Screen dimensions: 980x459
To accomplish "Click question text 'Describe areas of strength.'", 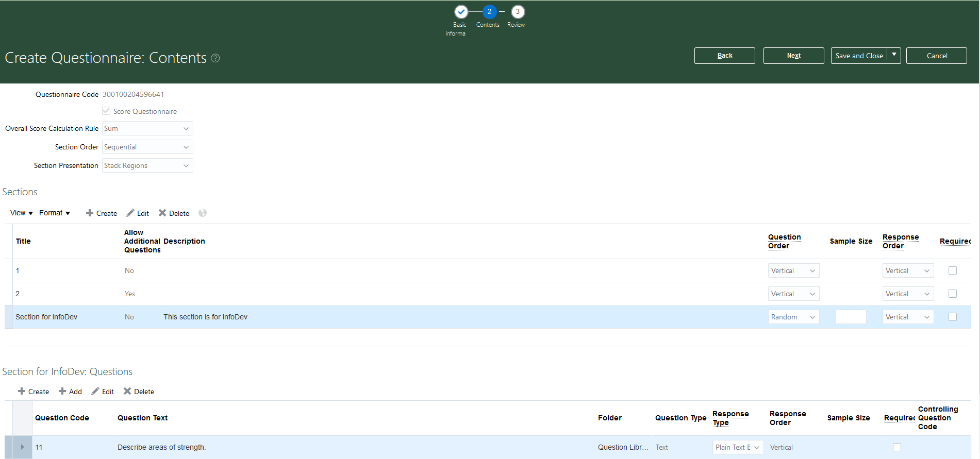I will (x=161, y=447).
